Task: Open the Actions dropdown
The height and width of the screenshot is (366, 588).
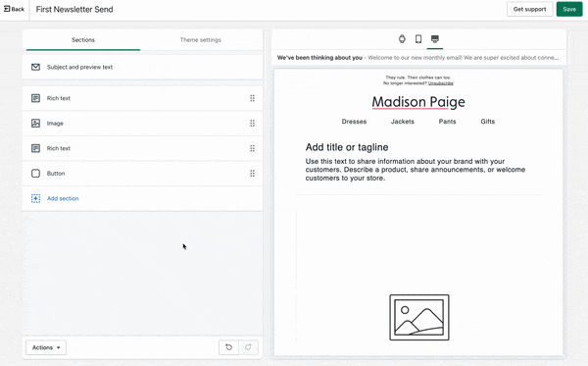Action: click(x=46, y=347)
